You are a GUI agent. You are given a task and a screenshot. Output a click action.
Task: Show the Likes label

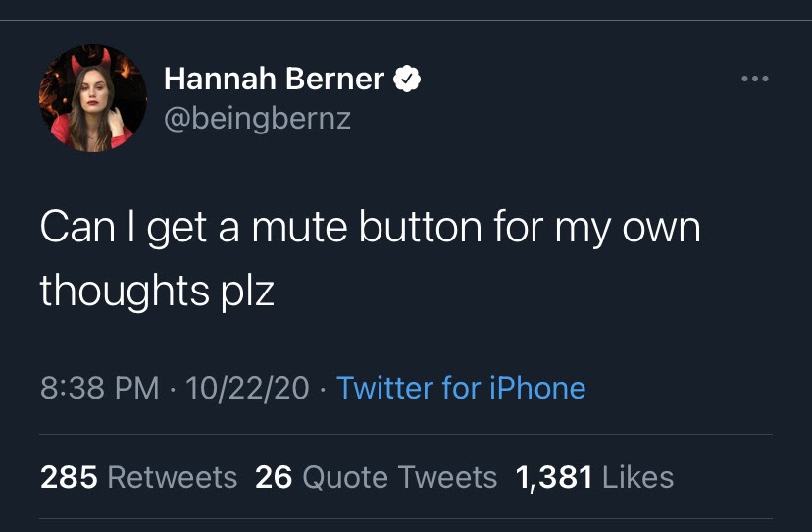637,477
